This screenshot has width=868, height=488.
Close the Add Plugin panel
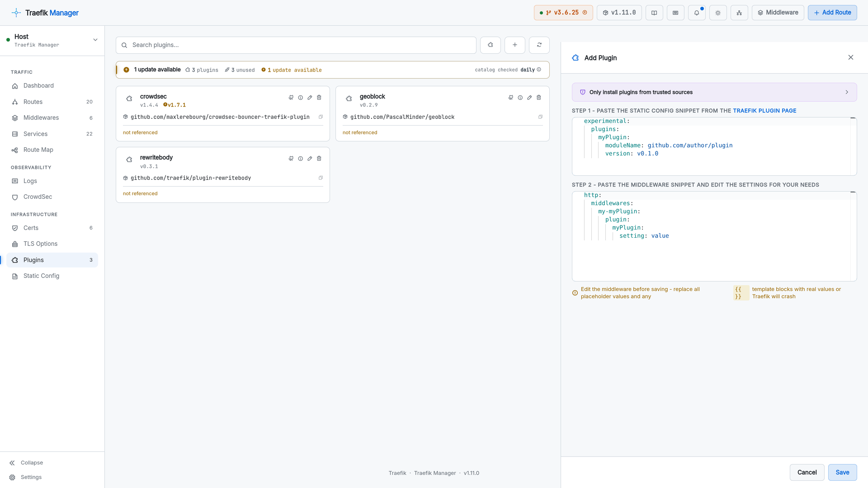tap(851, 57)
